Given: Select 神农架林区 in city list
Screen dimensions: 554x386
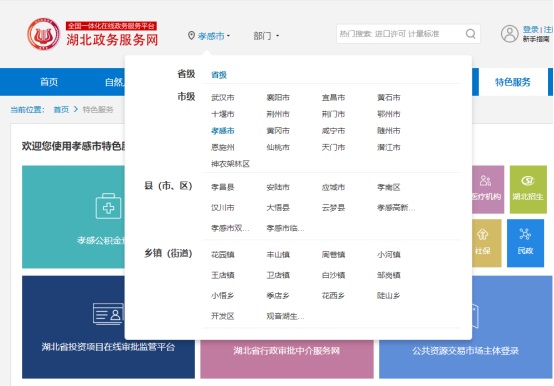Looking at the screenshot, I should click(x=230, y=164).
